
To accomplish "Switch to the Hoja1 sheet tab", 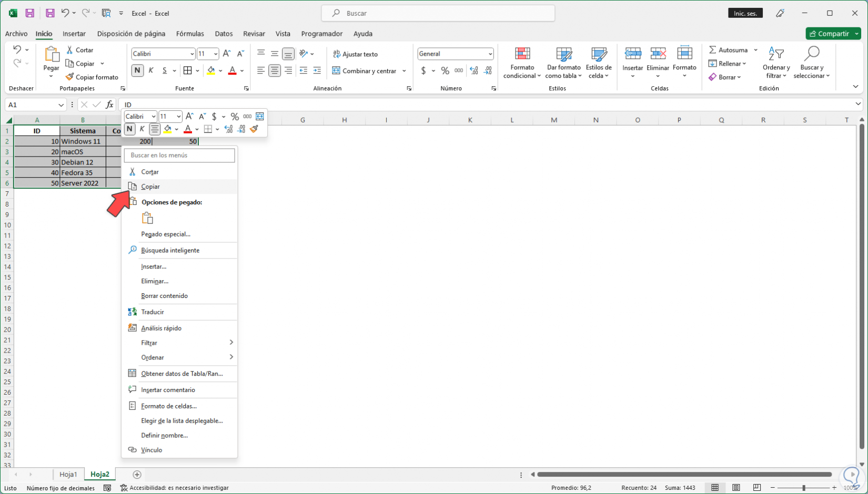I will (x=68, y=474).
